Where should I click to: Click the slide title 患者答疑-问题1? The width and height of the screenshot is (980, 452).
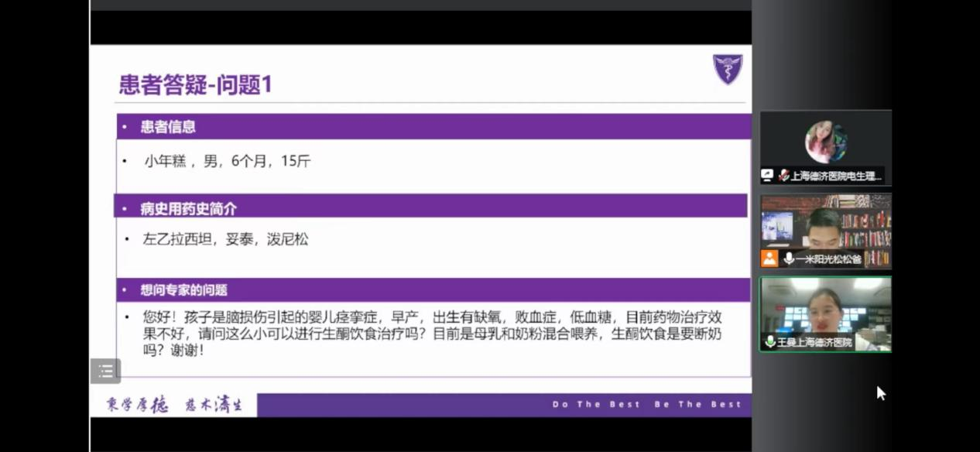tap(195, 84)
